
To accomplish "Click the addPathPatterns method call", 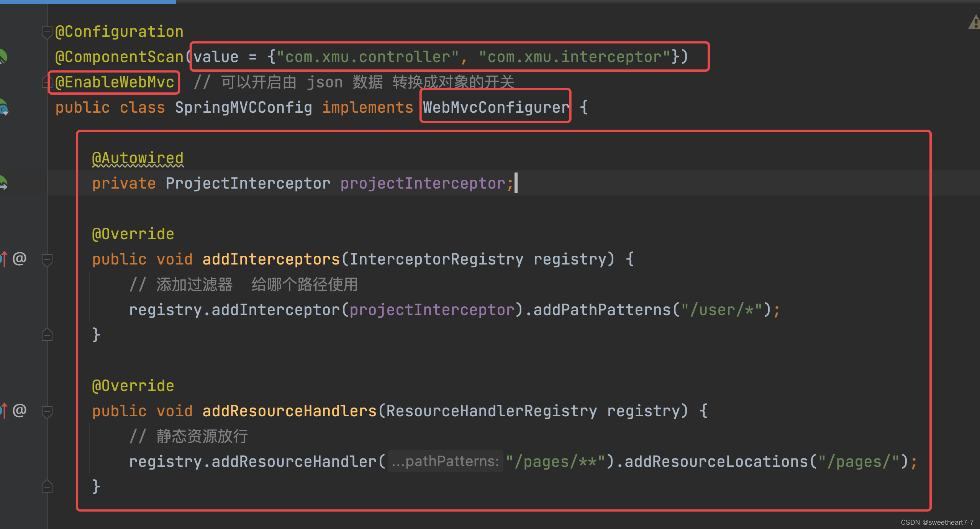I will [602, 310].
